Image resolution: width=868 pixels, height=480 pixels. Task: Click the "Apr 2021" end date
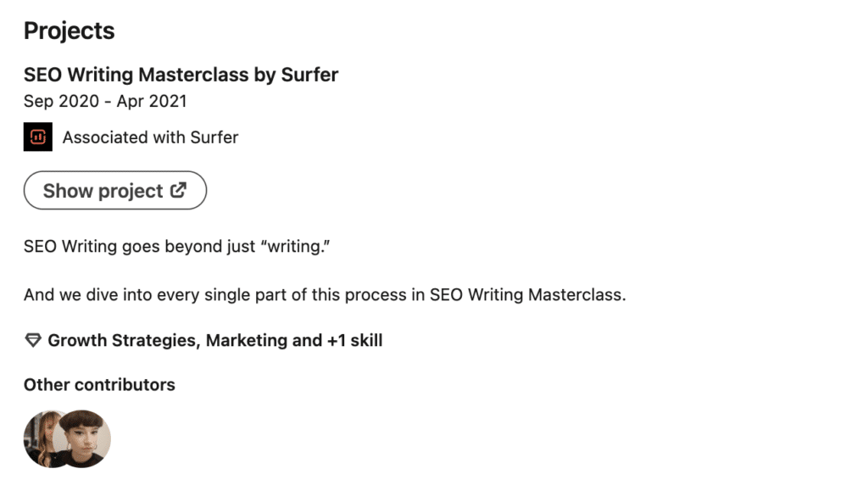point(152,101)
